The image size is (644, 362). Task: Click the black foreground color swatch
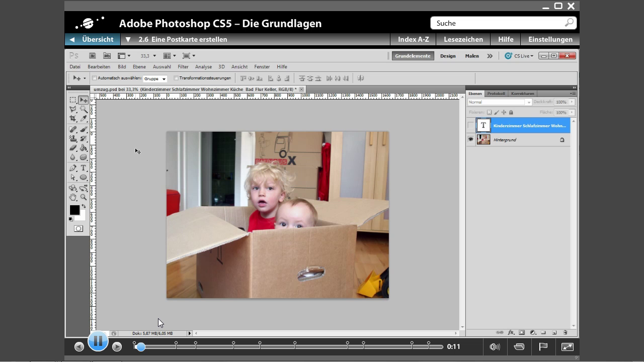coord(74,210)
